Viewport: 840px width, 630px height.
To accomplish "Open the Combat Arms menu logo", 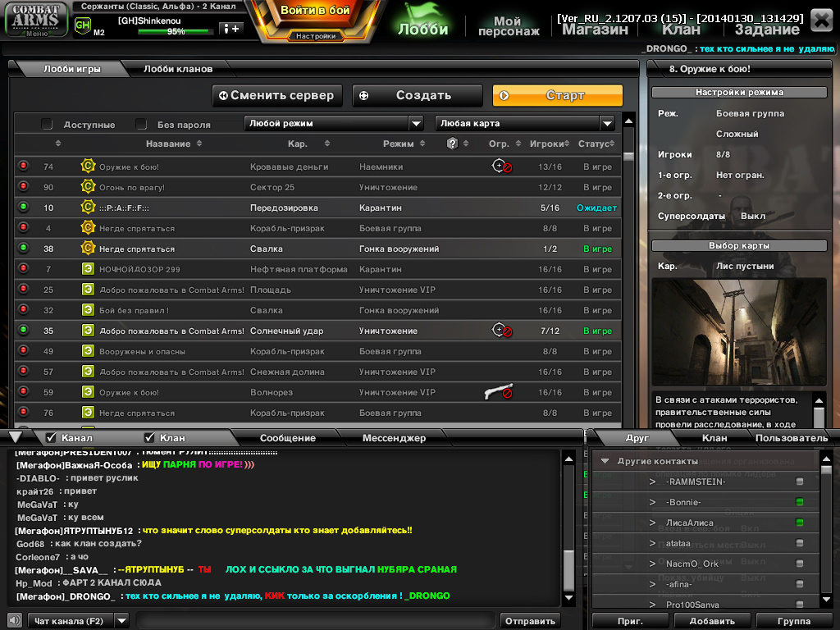I will (36, 20).
